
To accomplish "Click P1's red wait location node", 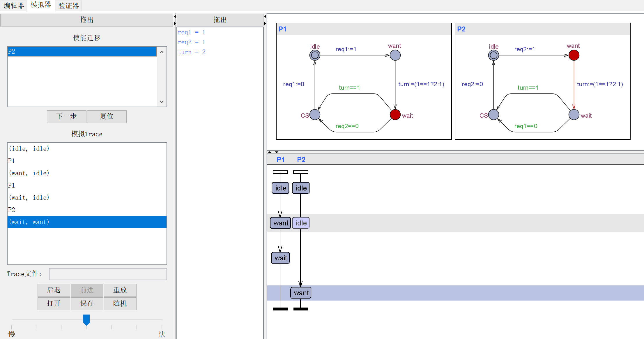I will [x=395, y=114].
